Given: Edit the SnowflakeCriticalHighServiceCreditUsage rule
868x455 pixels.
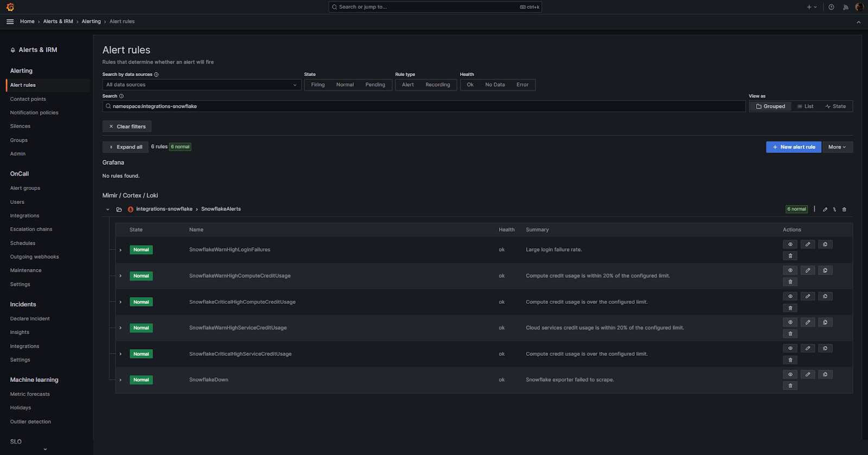Looking at the screenshot, I should coord(808,348).
